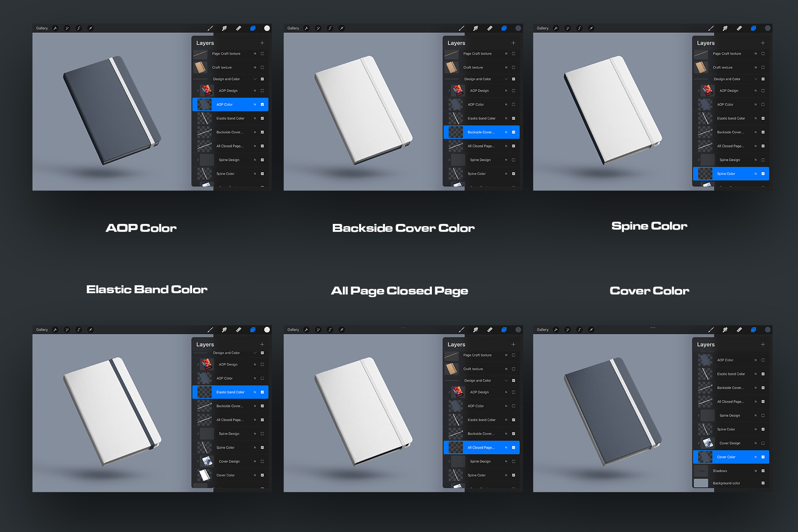798x532 pixels.
Task: Open Gallery in top-right screenshot
Action: (543, 28)
